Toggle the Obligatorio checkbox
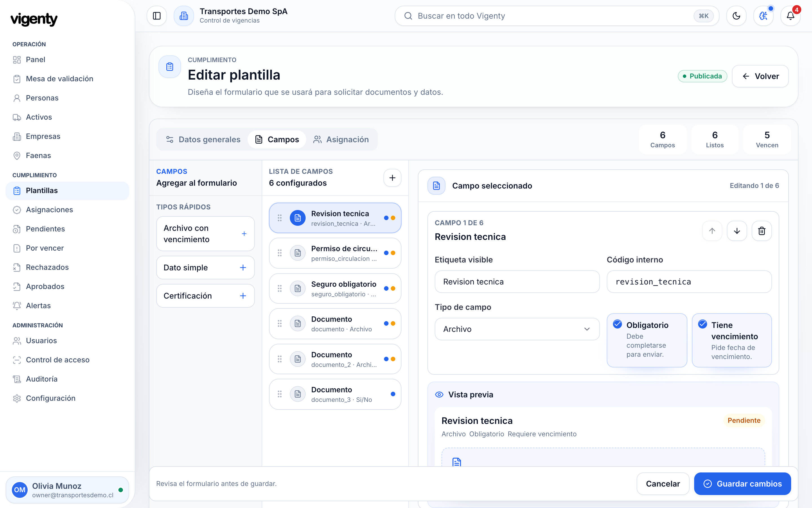This screenshot has height=508, width=812. tap(617, 324)
